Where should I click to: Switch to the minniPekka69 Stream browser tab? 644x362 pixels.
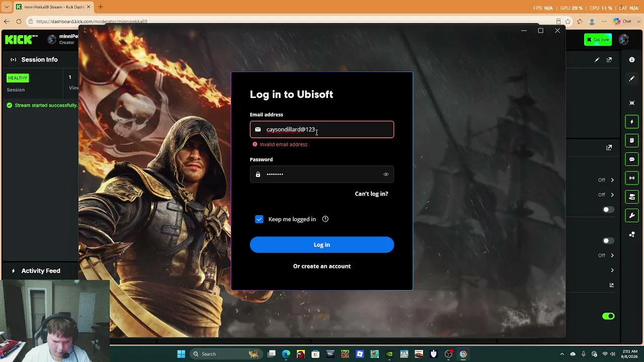click(53, 7)
